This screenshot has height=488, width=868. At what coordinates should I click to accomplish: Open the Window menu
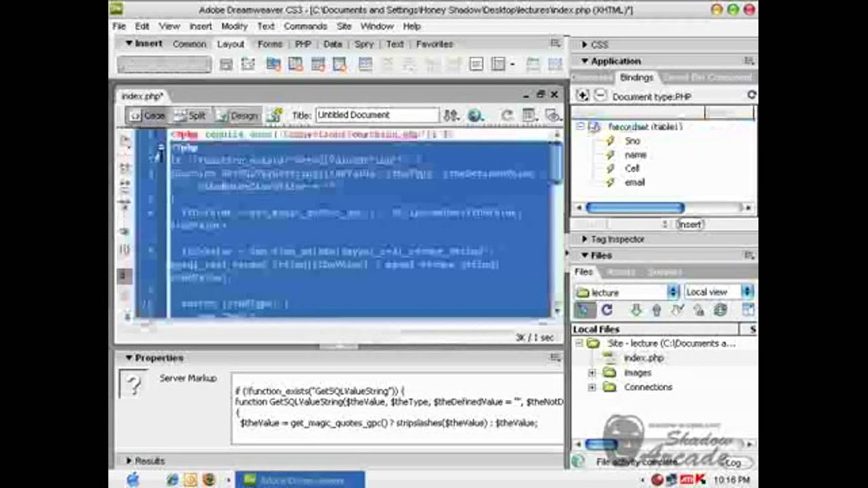tap(377, 26)
